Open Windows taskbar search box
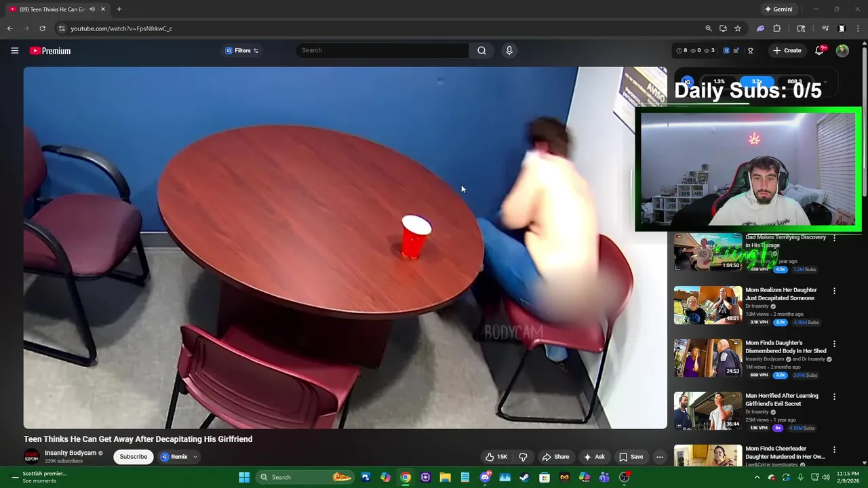Image resolution: width=868 pixels, height=488 pixels. click(x=304, y=477)
